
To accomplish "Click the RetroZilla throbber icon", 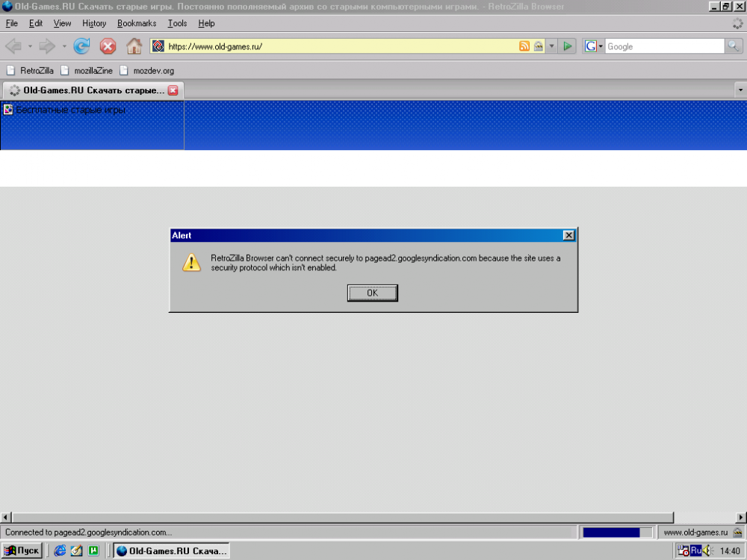I will click(x=737, y=23).
